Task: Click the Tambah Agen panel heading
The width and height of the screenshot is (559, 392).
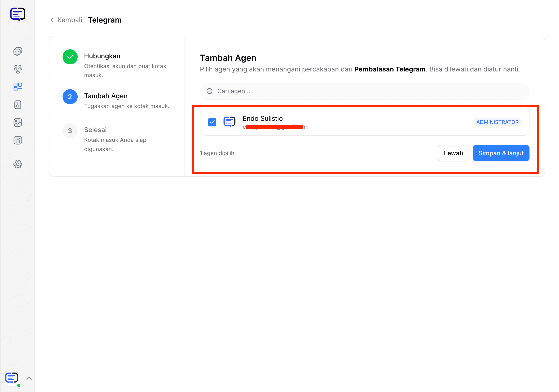Action: [228, 58]
